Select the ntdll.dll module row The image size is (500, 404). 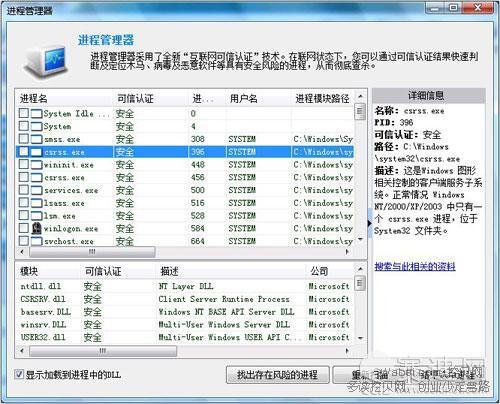pos(185,286)
